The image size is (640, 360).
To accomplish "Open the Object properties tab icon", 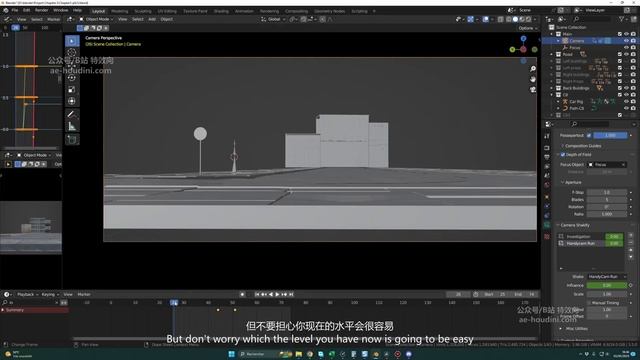I will pos(547,197).
